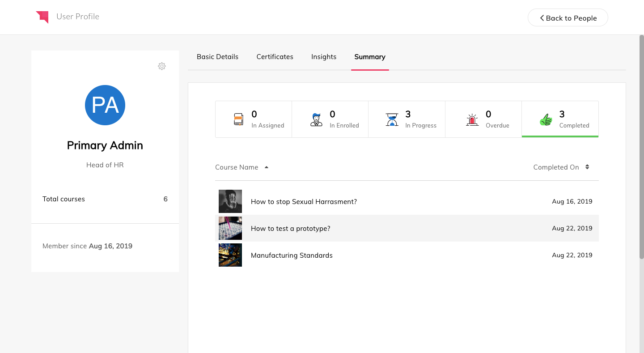Click the PA profile avatar
Viewport: 644px width, 353px height.
pyautogui.click(x=105, y=105)
